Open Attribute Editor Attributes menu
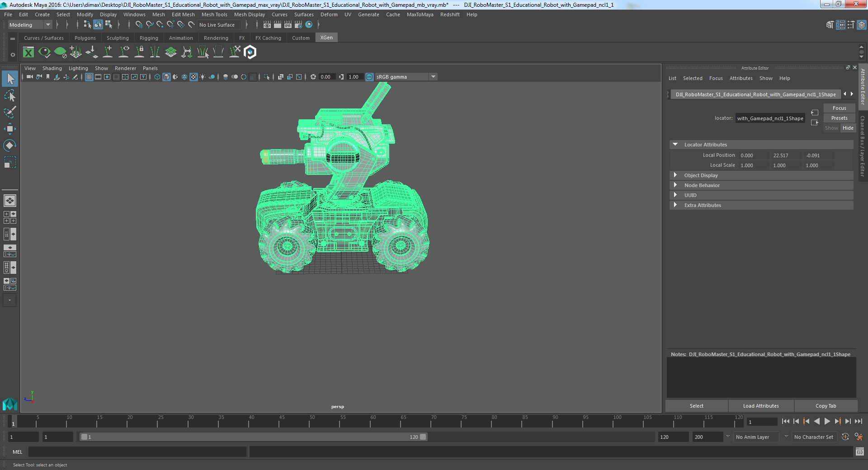868x470 pixels. tap(741, 78)
